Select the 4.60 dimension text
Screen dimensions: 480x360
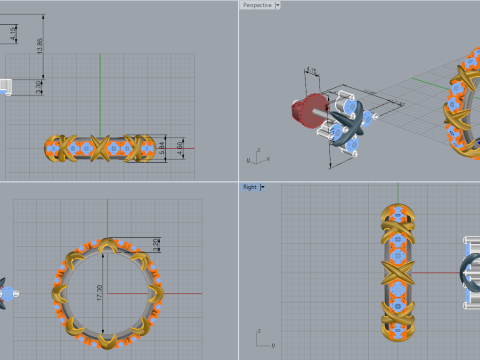click(180, 148)
